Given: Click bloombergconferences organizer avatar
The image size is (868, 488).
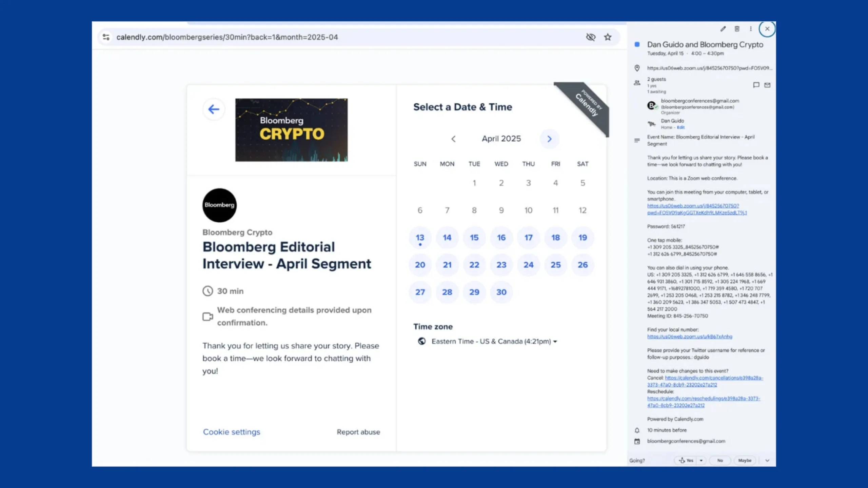Looking at the screenshot, I should pyautogui.click(x=652, y=106).
